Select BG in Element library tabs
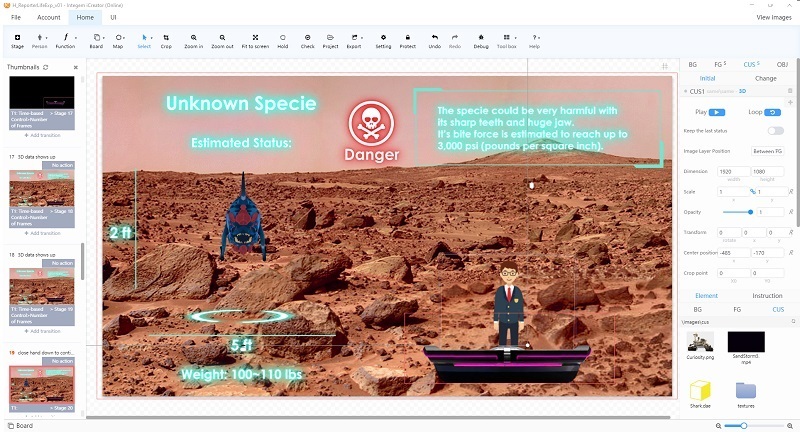Viewport: 800px width, 432px height. pyautogui.click(x=697, y=310)
